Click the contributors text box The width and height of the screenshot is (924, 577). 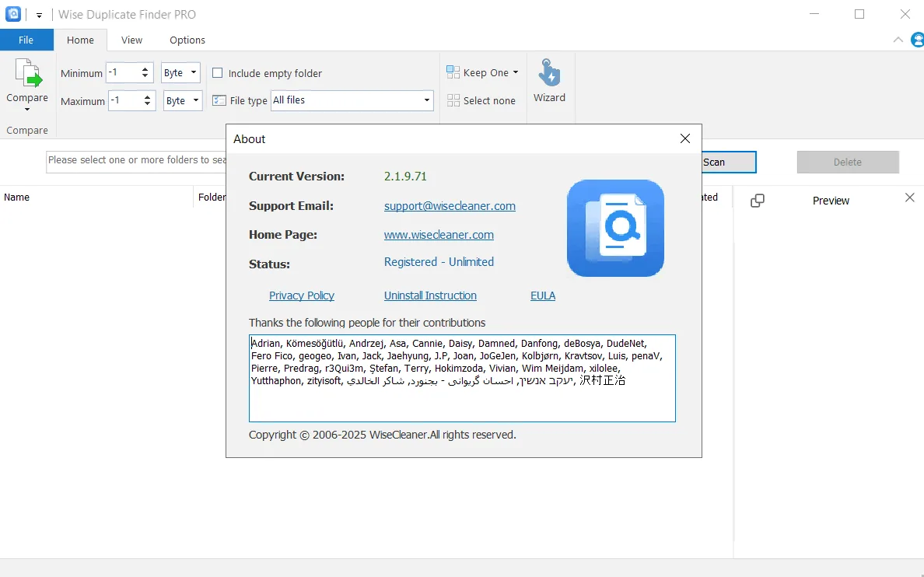point(462,379)
